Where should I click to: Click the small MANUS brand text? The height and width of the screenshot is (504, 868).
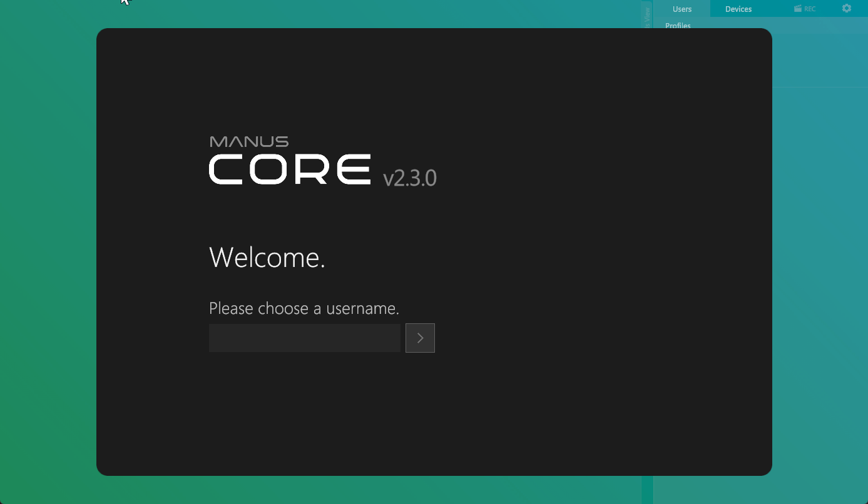(x=248, y=142)
